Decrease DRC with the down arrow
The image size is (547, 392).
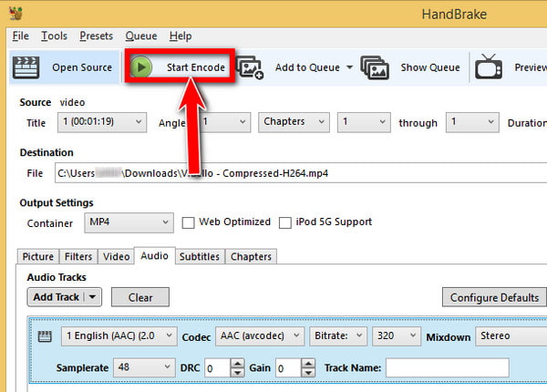238,373
